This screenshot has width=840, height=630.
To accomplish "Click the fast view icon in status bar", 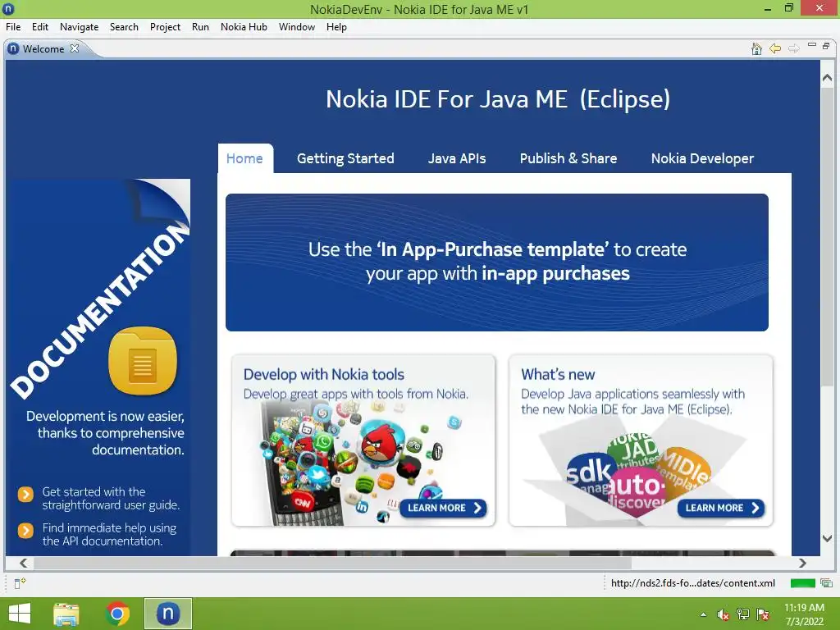I will (x=20, y=583).
